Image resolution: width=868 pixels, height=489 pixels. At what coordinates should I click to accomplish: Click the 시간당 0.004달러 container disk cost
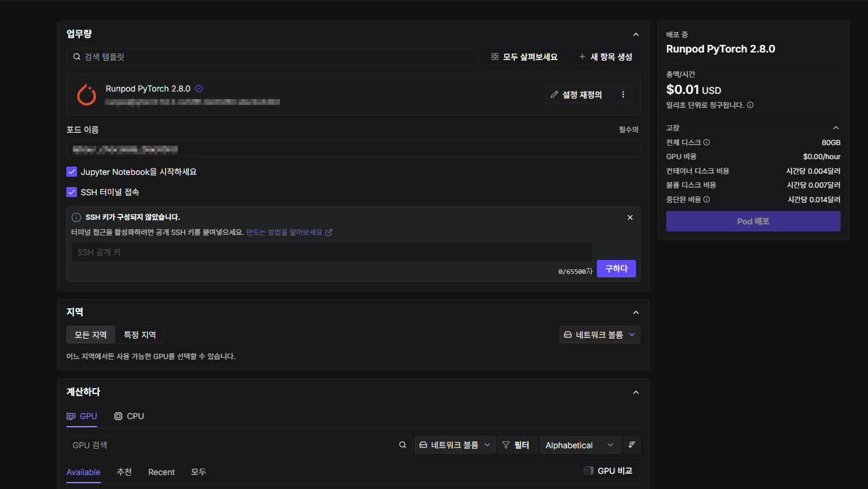[x=813, y=171]
